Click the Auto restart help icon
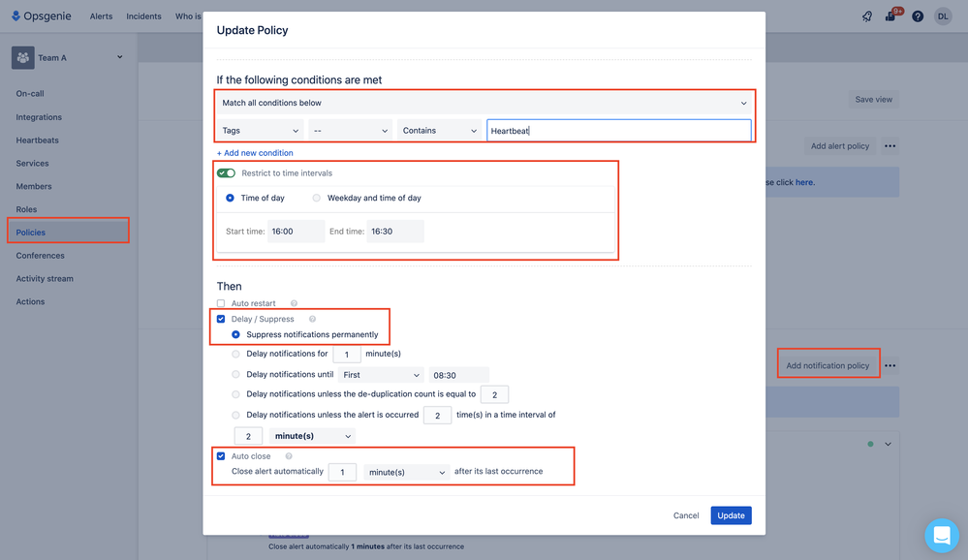968x560 pixels. coord(294,303)
